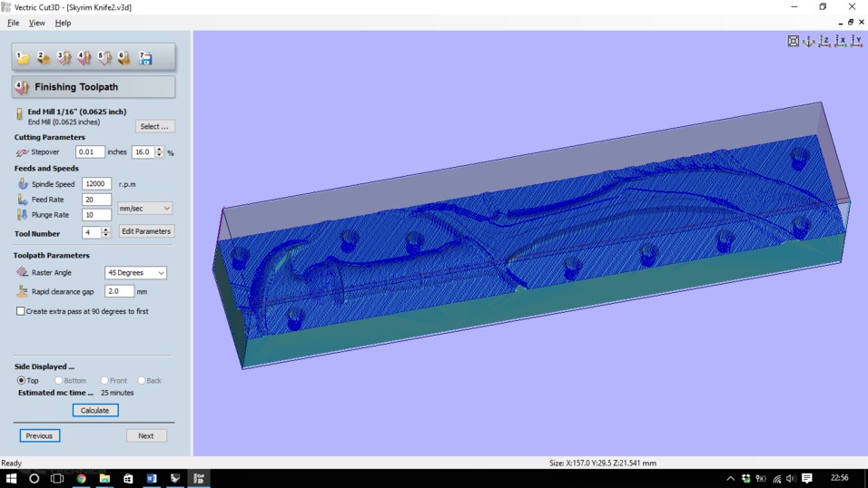
Task: Decrease the stepover percentage spinner
Action: pos(160,155)
